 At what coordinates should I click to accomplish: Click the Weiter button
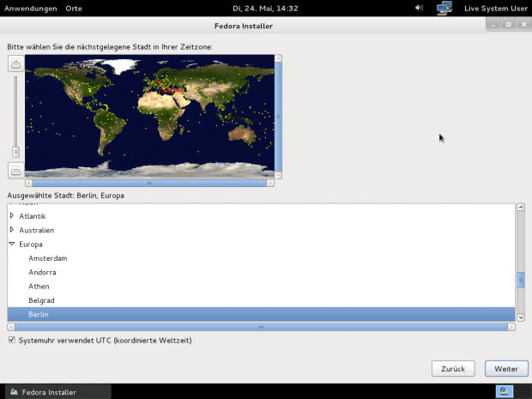pyautogui.click(x=506, y=368)
